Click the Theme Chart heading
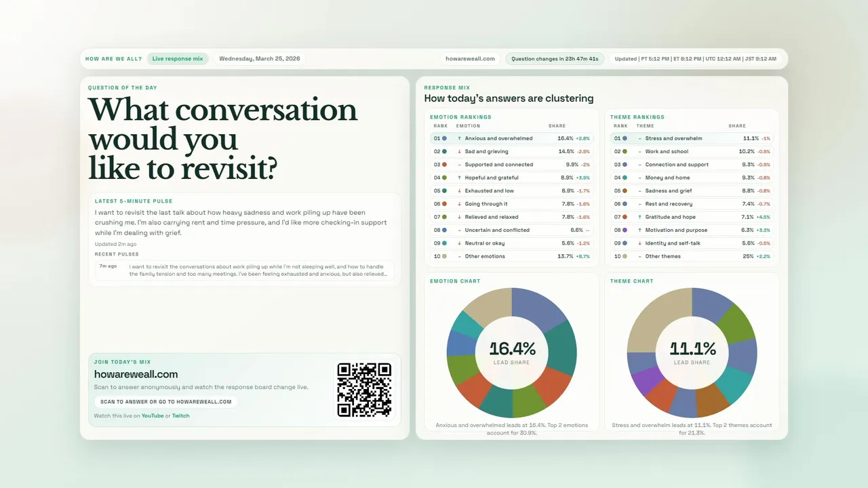 pos(632,281)
